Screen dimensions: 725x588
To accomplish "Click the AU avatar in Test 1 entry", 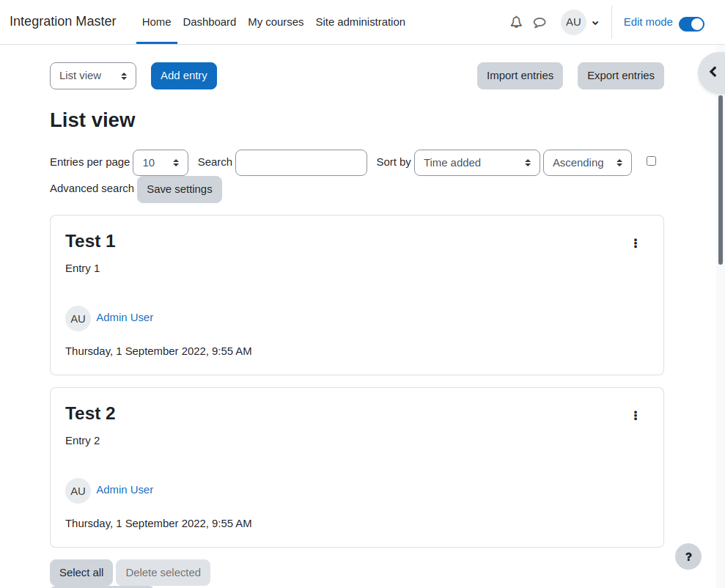I will tap(78, 318).
